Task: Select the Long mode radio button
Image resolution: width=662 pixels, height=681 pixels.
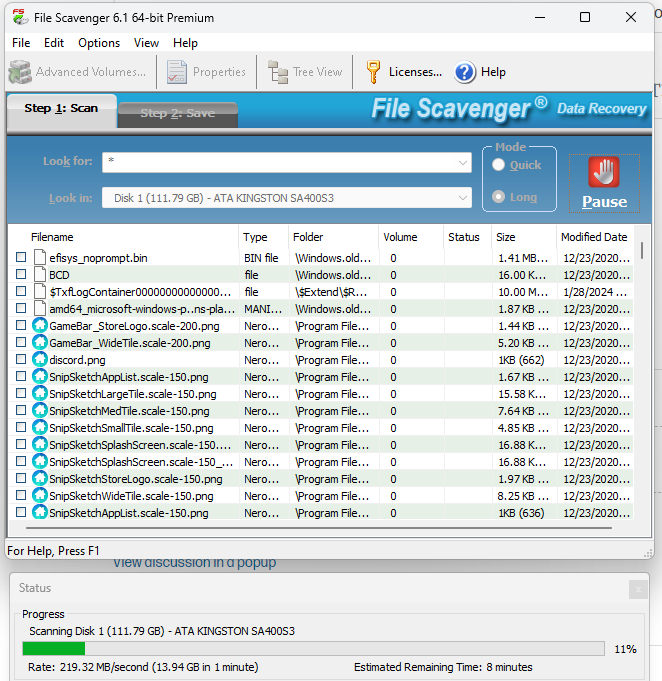Action: pos(498,197)
